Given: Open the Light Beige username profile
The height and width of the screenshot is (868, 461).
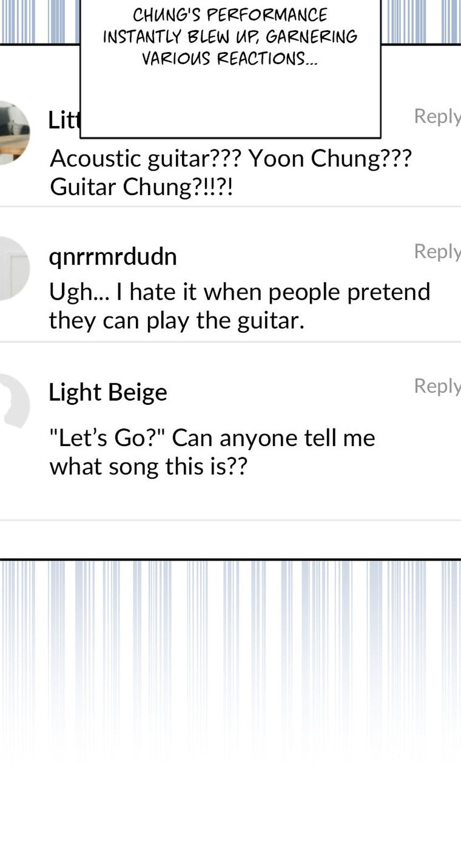Looking at the screenshot, I should click(x=108, y=393).
